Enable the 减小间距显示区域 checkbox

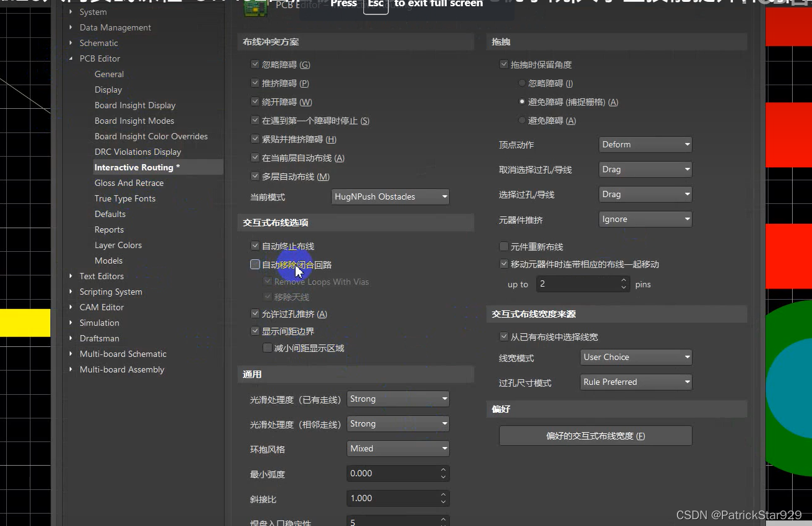point(268,348)
